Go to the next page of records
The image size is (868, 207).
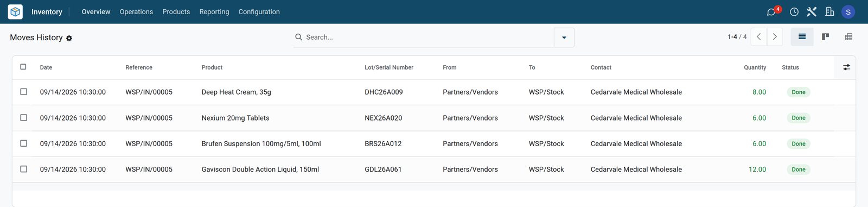pyautogui.click(x=775, y=36)
